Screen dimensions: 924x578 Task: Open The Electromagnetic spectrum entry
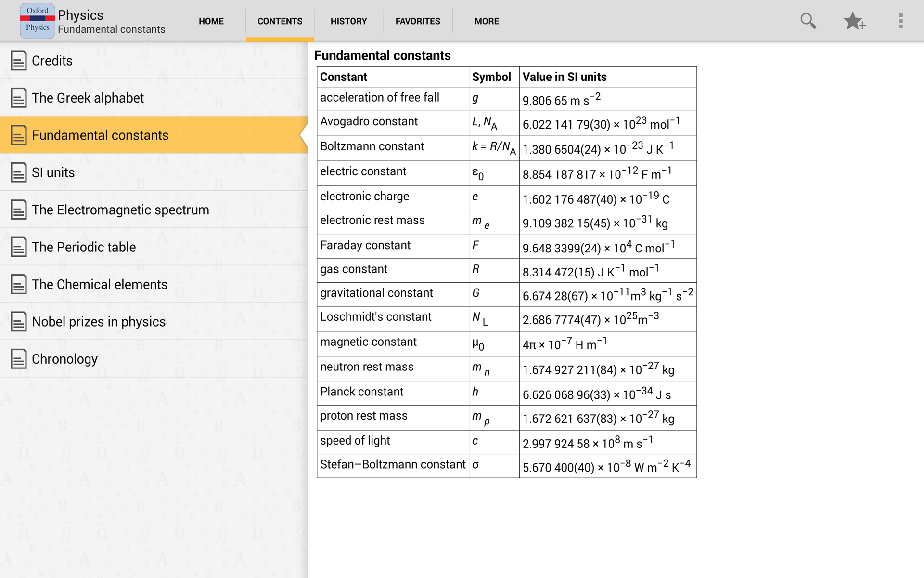(x=120, y=210)
